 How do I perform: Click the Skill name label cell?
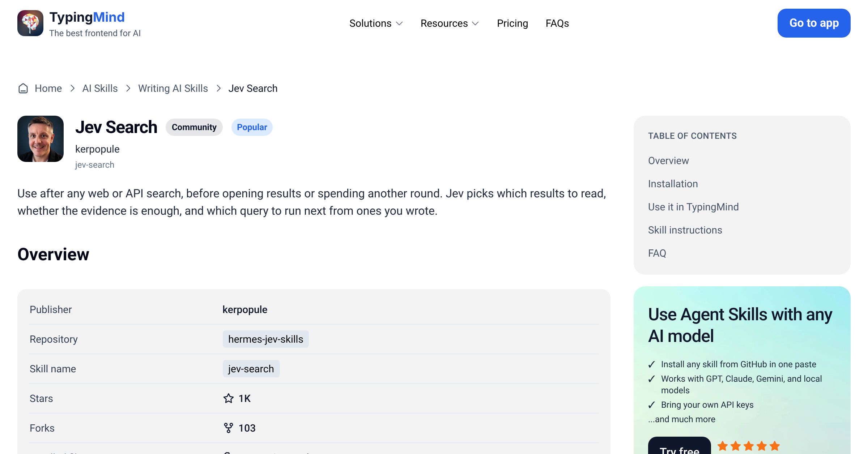click(x=53, y=369)
